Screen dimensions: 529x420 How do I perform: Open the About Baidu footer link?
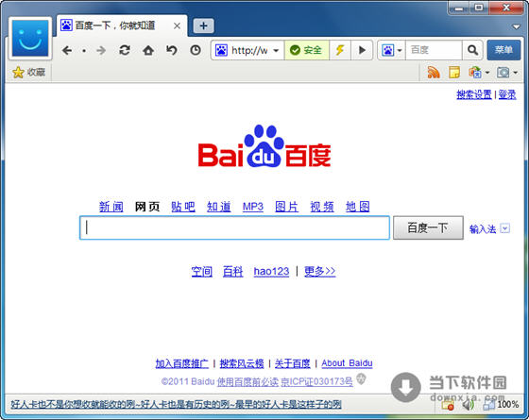(347, 363)
